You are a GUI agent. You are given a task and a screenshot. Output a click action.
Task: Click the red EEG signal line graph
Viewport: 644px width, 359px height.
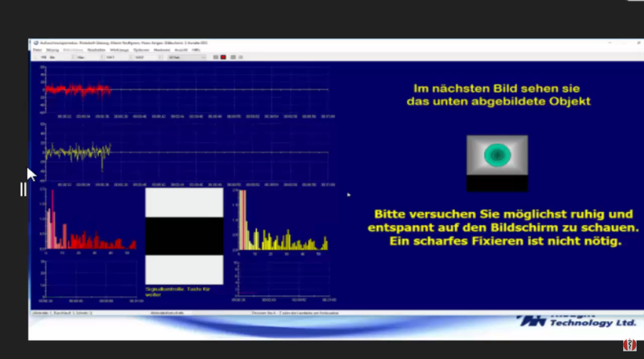(187, 91)
